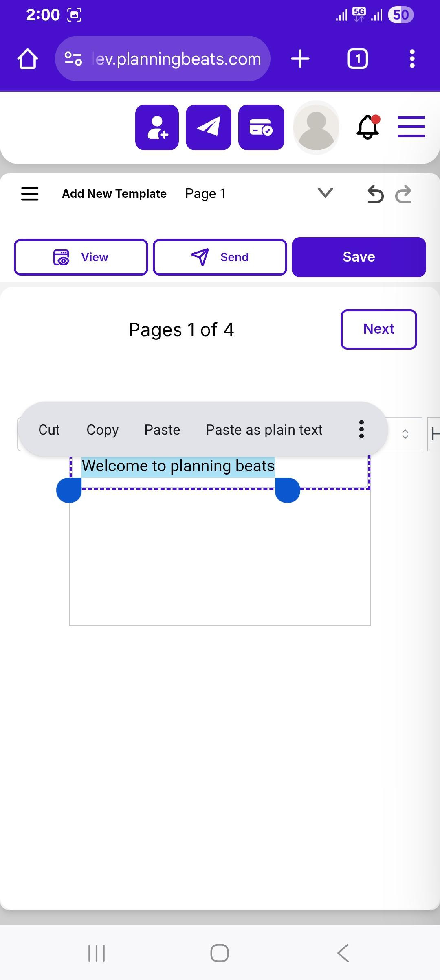Click the undo arrow
This screenshot has height=980, width=440.
[x=375, y=194]
